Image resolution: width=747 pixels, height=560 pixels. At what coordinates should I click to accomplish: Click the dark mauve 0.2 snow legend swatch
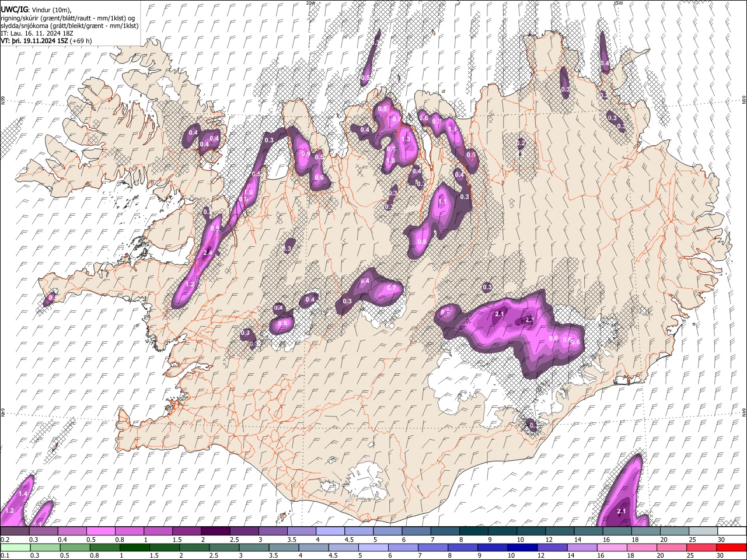pyautogui.click(x=15, y=531)
